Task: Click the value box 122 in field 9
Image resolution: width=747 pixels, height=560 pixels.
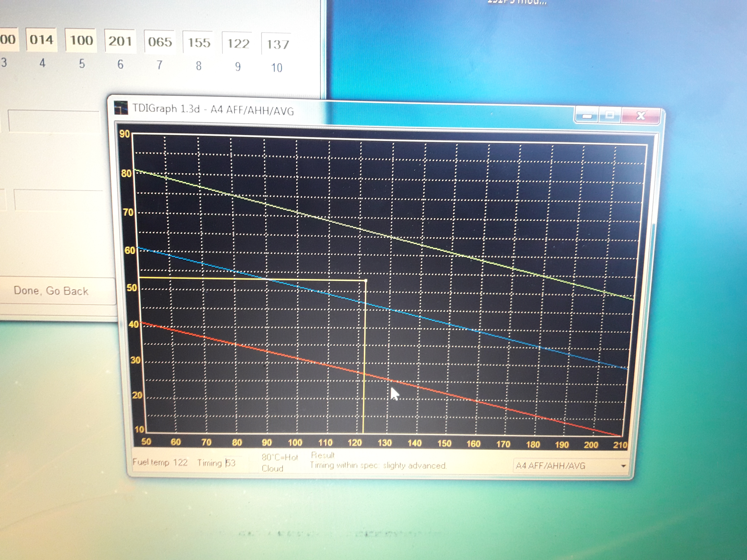Action: point(238,44)
